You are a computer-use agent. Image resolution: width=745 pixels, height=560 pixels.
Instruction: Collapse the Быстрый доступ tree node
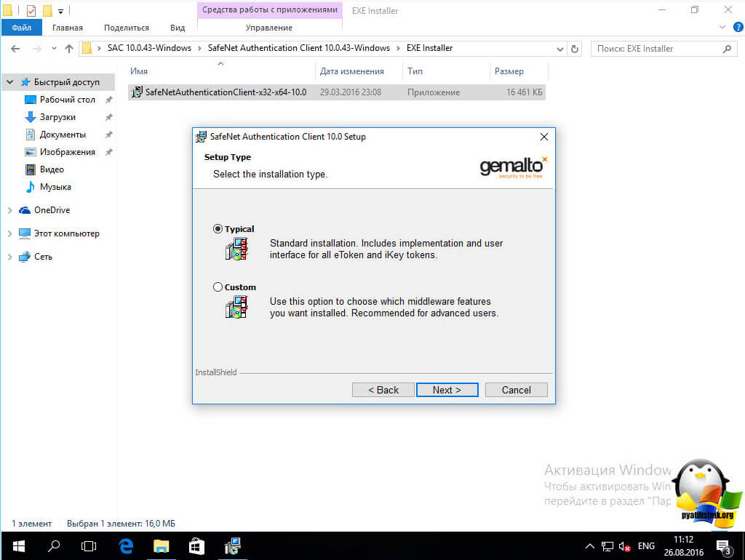click(x=9, y=82)
